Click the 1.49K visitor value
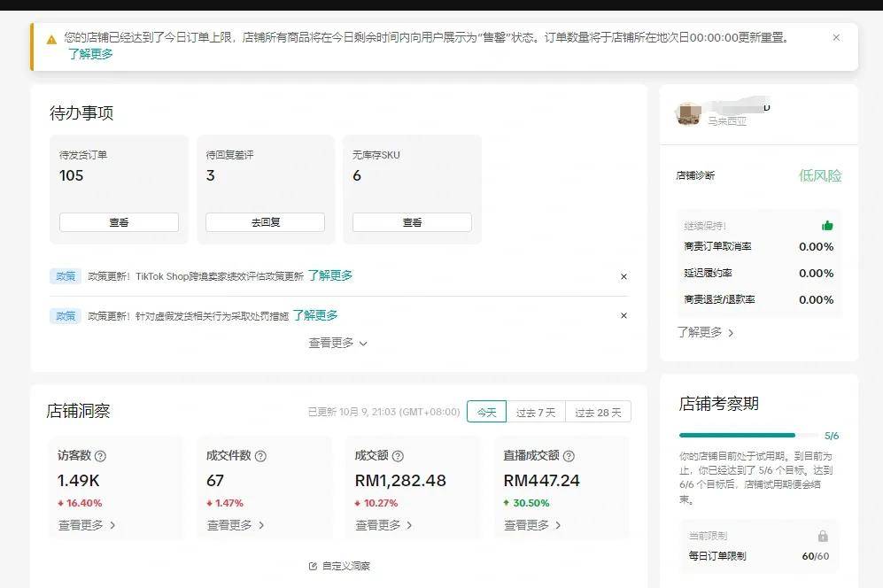This screenshot has width=883, height=588. pyautogui.click(x=78, y=481)
